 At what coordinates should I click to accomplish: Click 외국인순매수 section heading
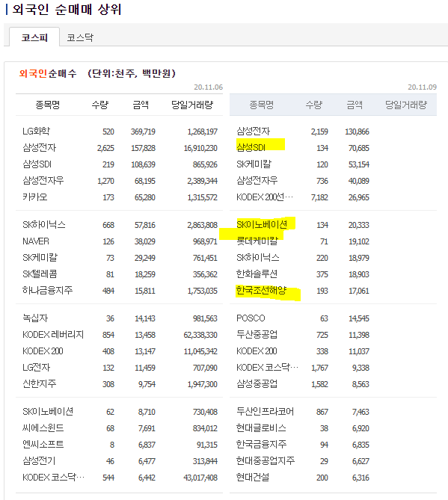point(48,73)
